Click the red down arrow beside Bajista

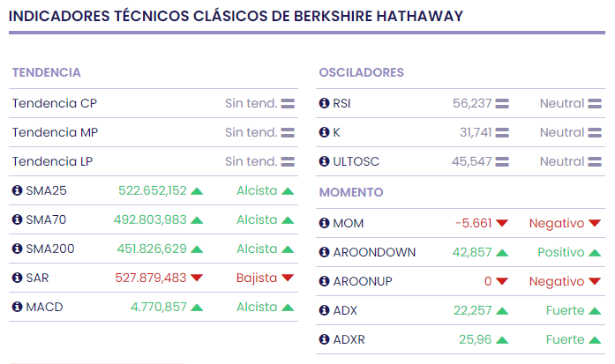click(x=288, y=279)
